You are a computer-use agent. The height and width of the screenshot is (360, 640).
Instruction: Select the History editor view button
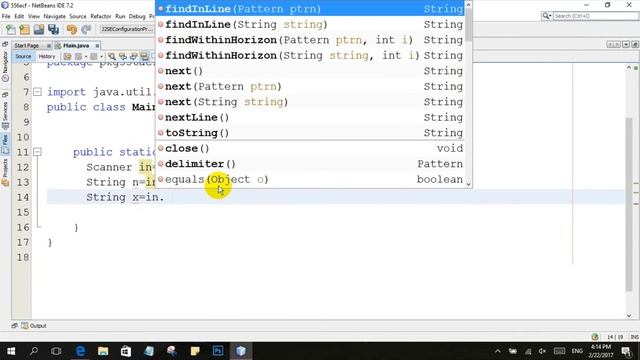tap(47, 56)
